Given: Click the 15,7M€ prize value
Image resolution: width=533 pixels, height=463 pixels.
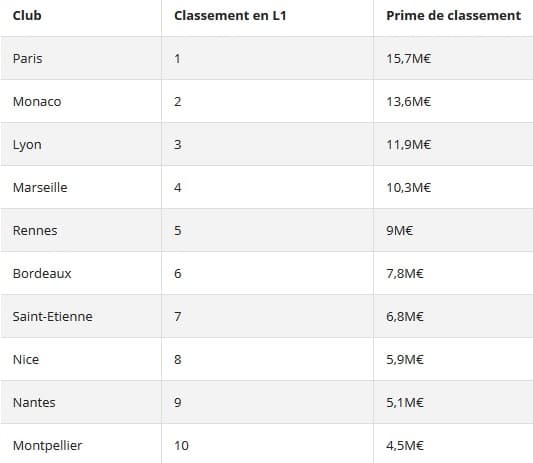Looking at the screenshot, I should (409, 58).
